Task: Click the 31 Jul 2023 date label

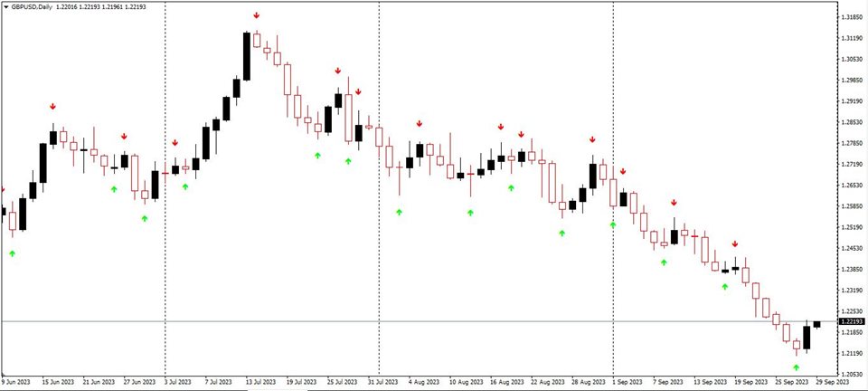Action: coord(383,382)
